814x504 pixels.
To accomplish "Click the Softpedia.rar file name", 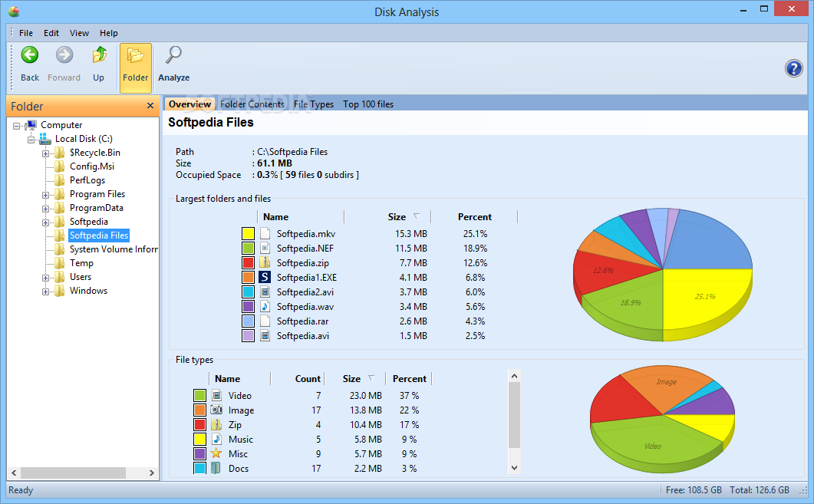I will (x=302, y=321).
